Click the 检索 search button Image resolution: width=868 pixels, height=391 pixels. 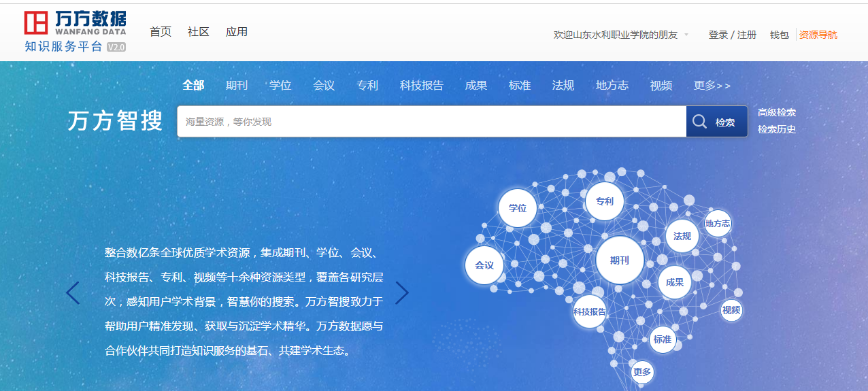click(717, 122)
